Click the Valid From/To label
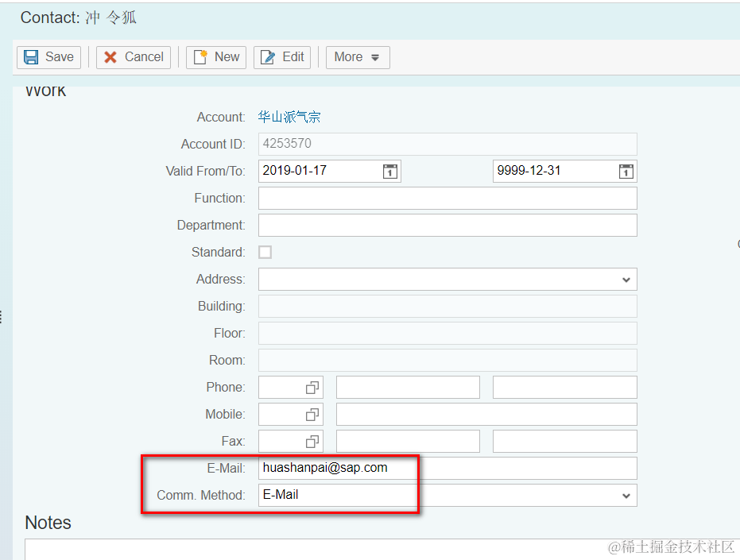Screen dimensions: 740x560 point(205,171)
